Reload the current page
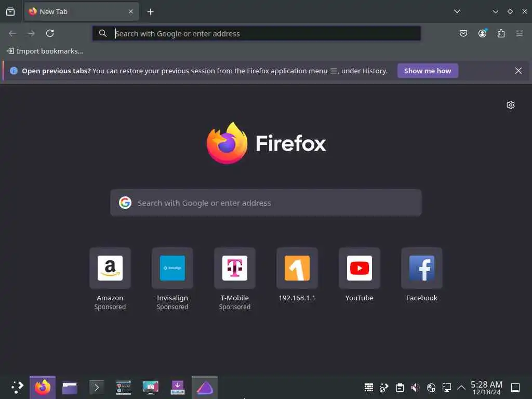This screenshot has height=399, width=532. click(x=50, y=33)
